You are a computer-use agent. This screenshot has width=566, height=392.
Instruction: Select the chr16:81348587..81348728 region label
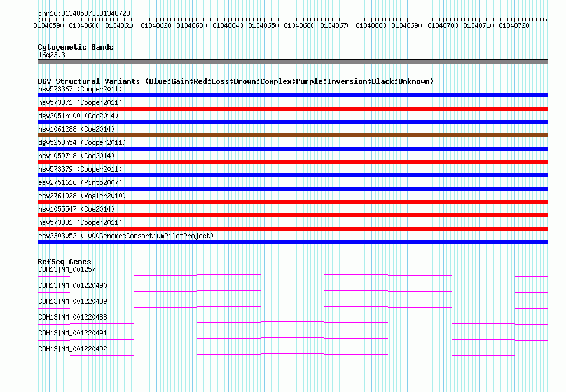tap(84, 13)
